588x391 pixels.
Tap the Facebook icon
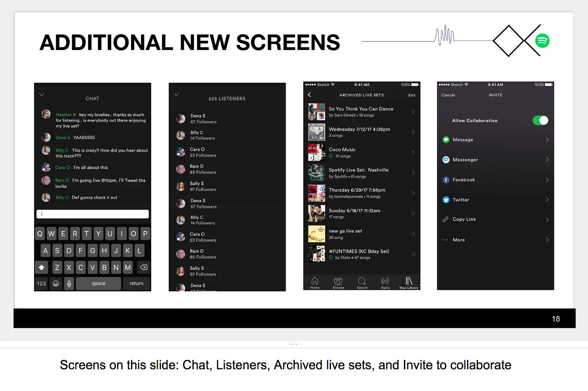446,180
